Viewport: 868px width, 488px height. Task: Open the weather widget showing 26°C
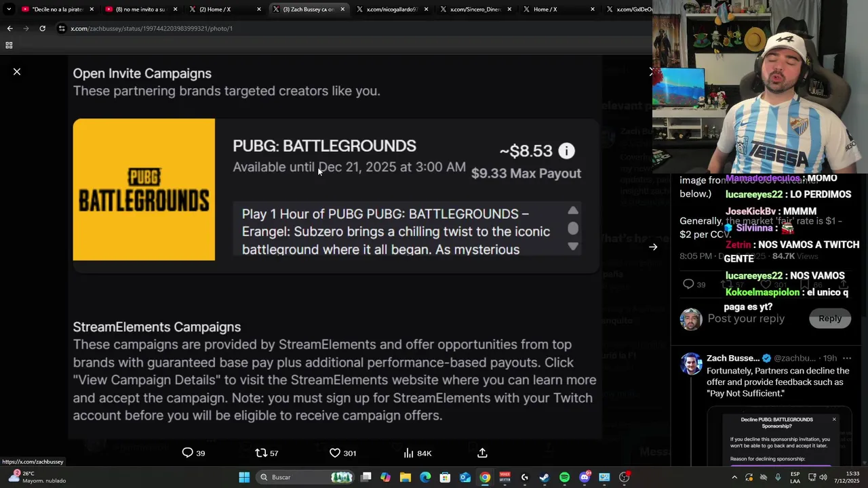click(x=37, y=477)
